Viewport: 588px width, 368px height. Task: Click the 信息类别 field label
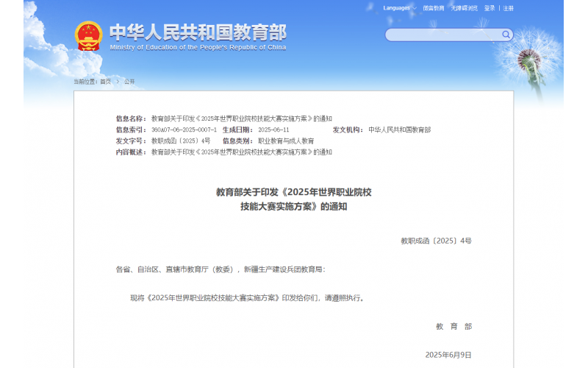pyautogui.click(x=237, y=141)
